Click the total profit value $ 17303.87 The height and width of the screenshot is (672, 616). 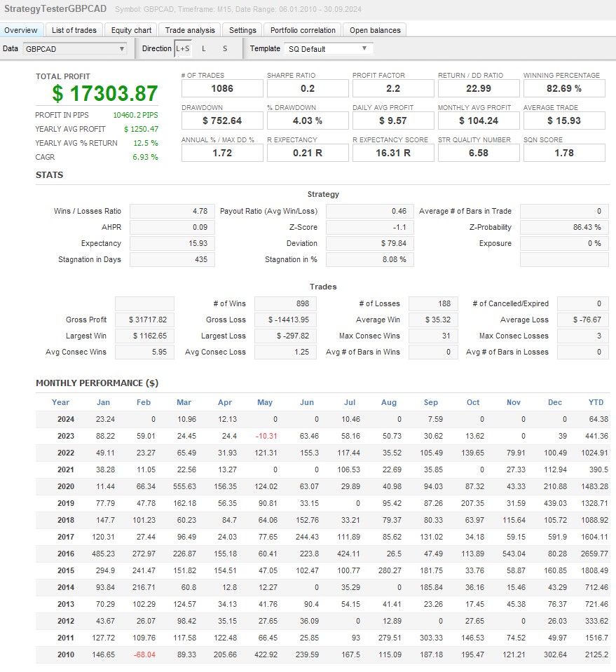[x=105, y=93]
